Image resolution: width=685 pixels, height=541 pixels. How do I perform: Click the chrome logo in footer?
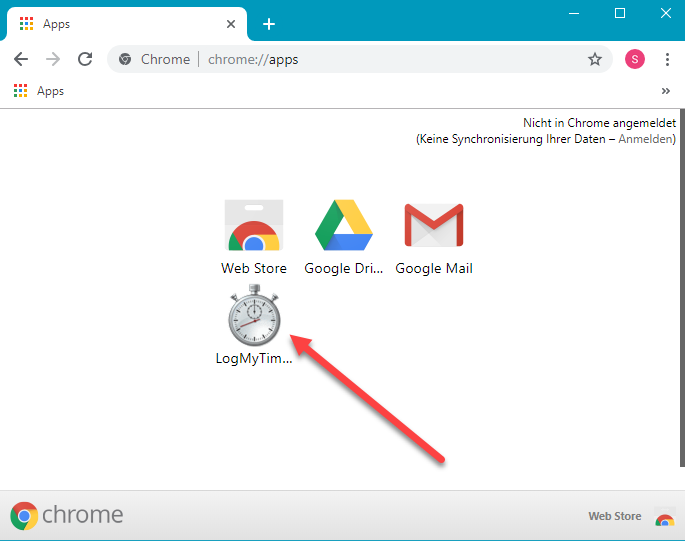coord(67,515)
